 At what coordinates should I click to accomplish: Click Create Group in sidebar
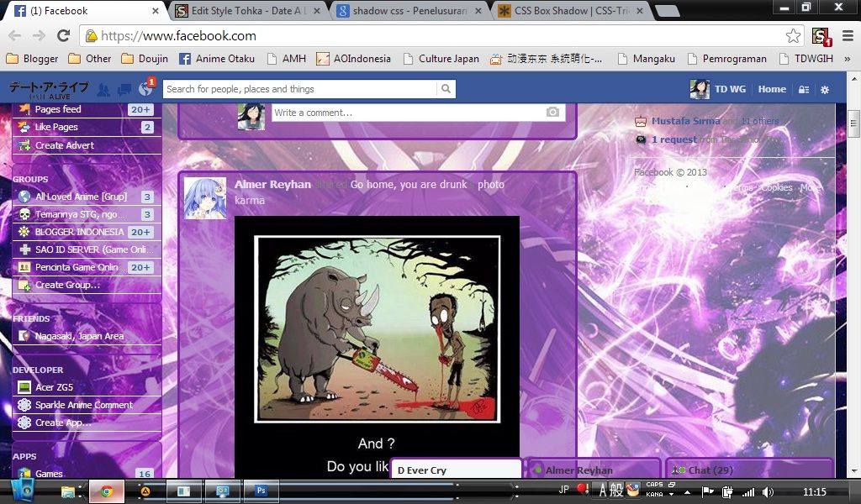pos(87,285)
